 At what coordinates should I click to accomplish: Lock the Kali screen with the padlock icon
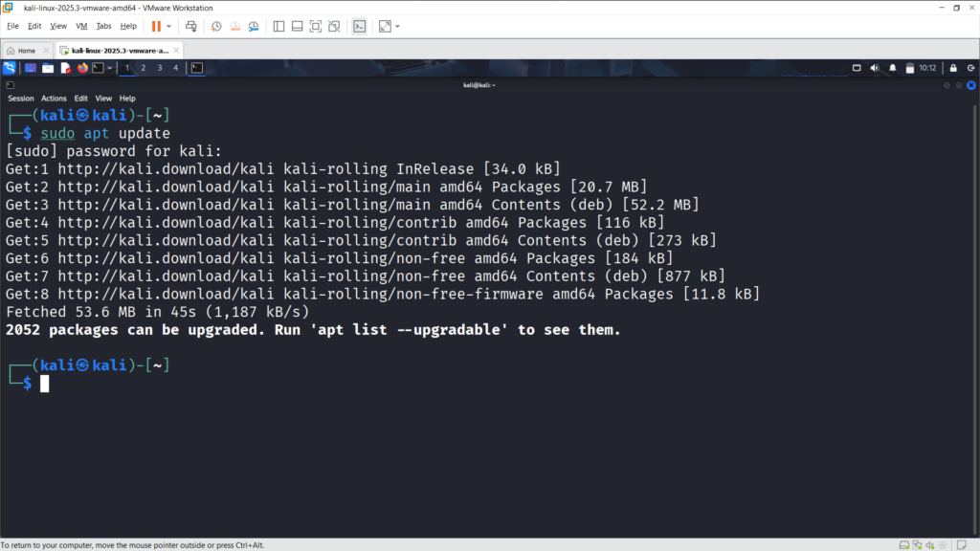click(x=952, y=68)
